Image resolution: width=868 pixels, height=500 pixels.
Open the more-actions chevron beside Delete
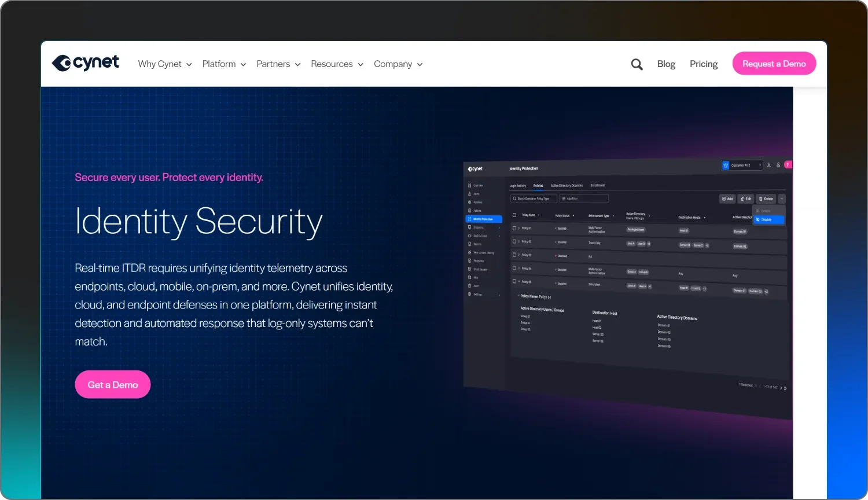point(782,199)
